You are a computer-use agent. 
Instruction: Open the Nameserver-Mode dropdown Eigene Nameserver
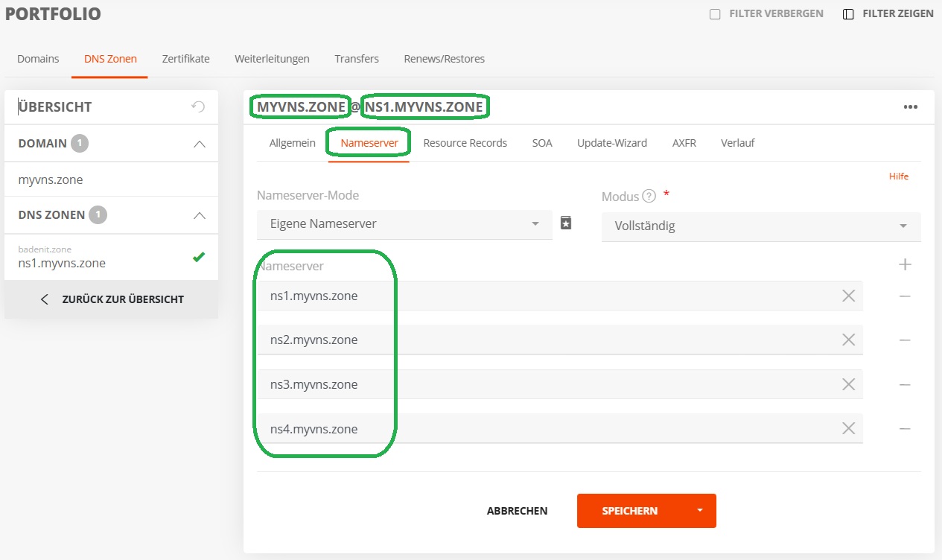404,224
